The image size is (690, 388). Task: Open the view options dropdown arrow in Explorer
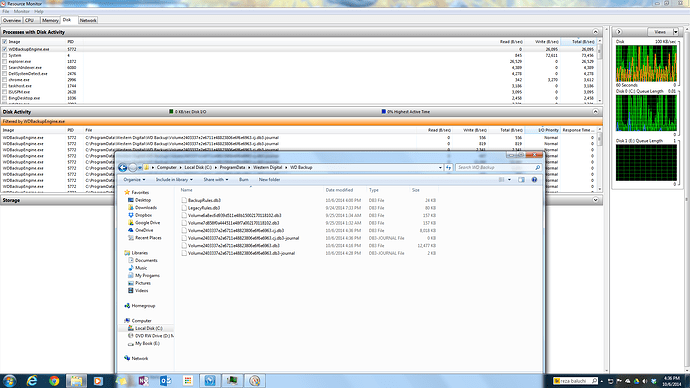pos(510,180)
